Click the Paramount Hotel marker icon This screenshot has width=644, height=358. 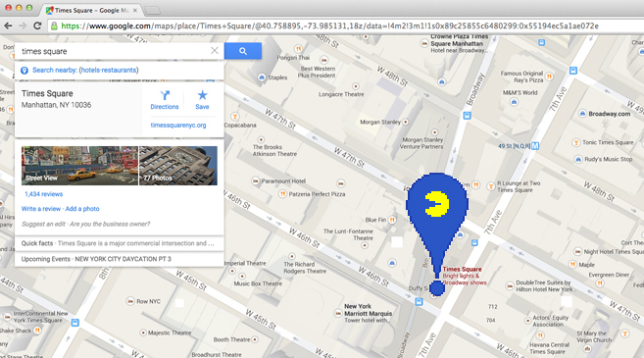256,180
